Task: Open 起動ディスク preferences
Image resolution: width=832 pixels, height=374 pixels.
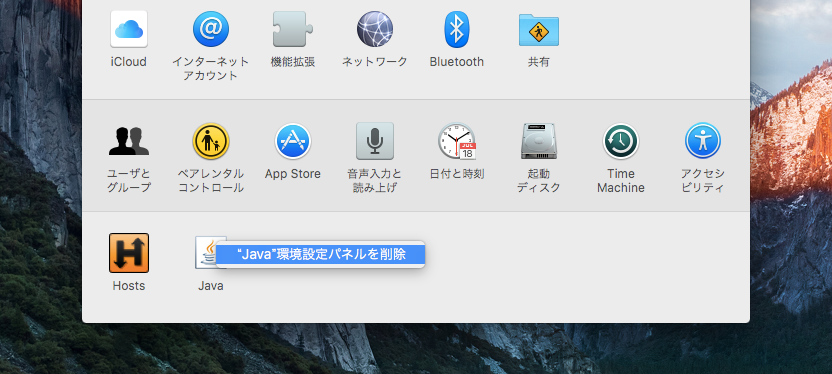Action: 539,141
